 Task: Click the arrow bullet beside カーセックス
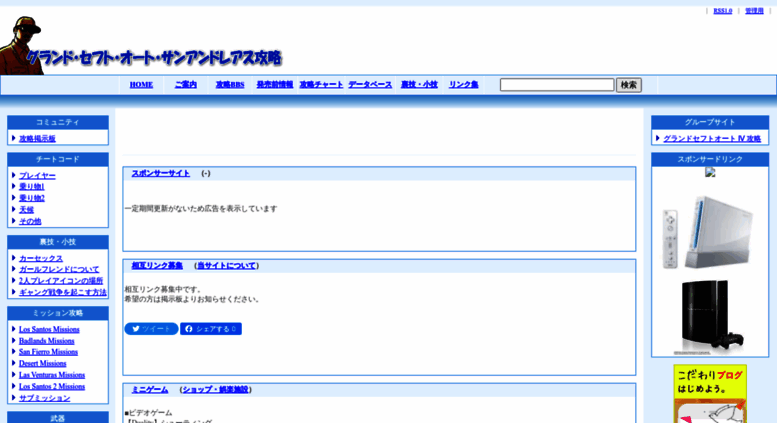click(x=14, y=258)
